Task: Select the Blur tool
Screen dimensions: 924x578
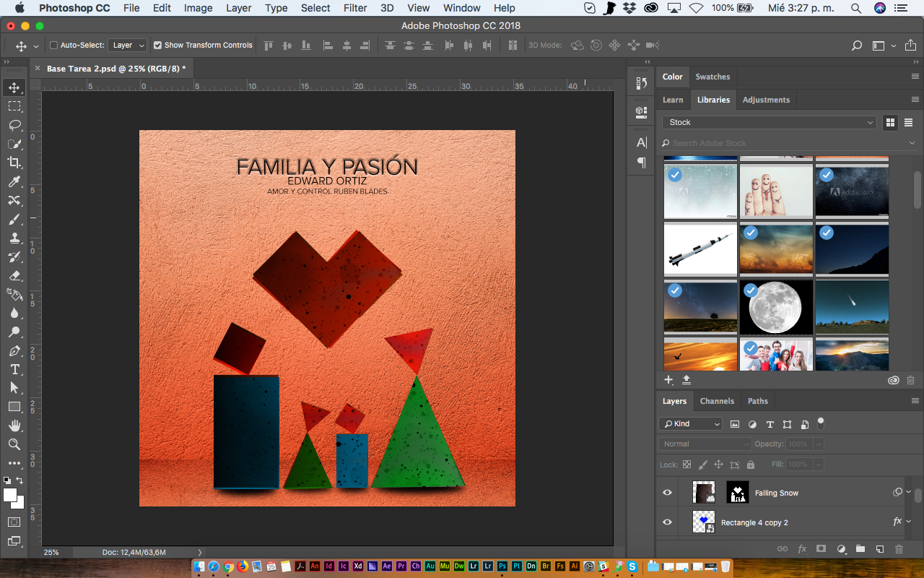Action: 14,313
